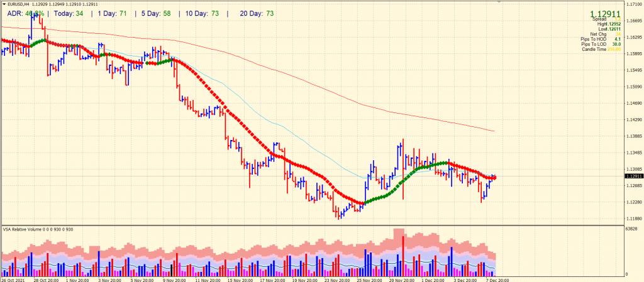Screen dimensions: 644x282
Task: Click the 5 Nov 20:00 time label
Action: point(142,279)
